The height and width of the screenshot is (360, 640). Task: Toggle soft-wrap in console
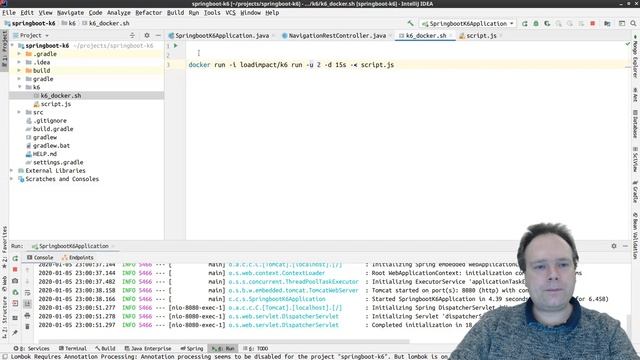pyautogui.click(x=27, y=293)
